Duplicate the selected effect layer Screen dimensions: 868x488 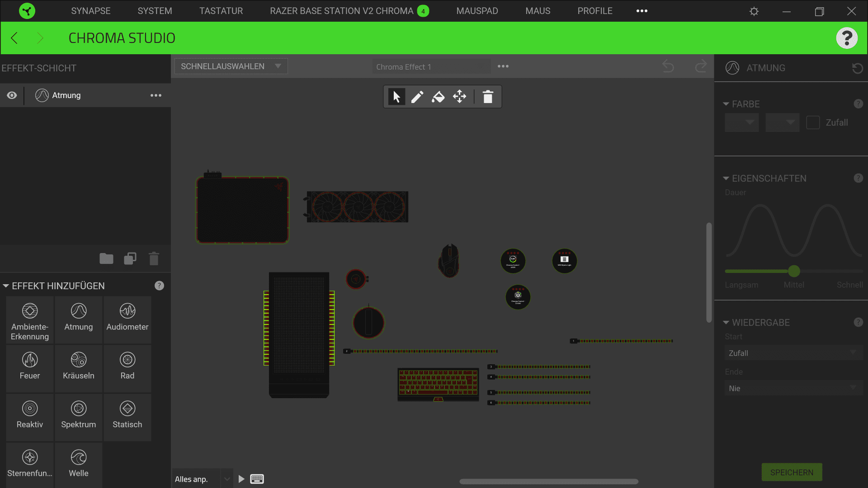[130, 258]
